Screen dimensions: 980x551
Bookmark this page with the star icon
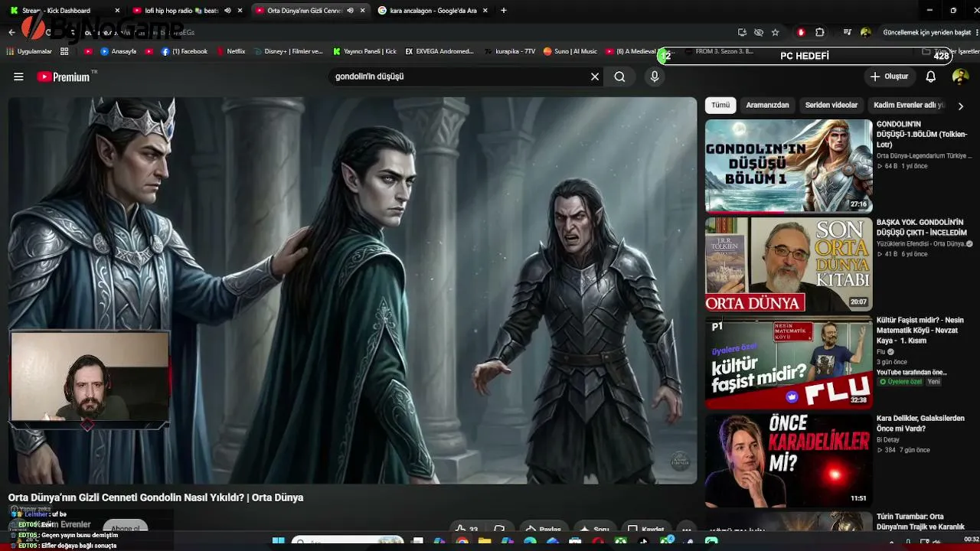pyautogui.click(x=775, y=32)
